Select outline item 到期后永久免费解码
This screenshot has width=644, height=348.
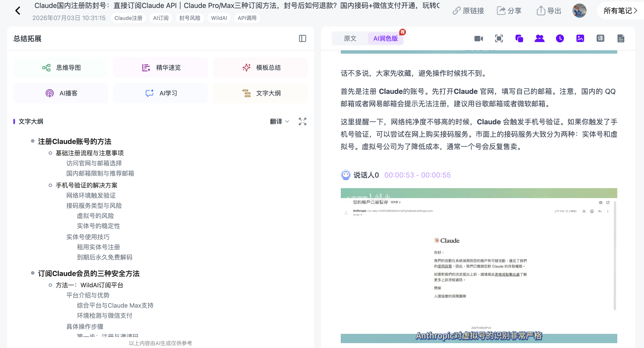click(x=104, y=257)
